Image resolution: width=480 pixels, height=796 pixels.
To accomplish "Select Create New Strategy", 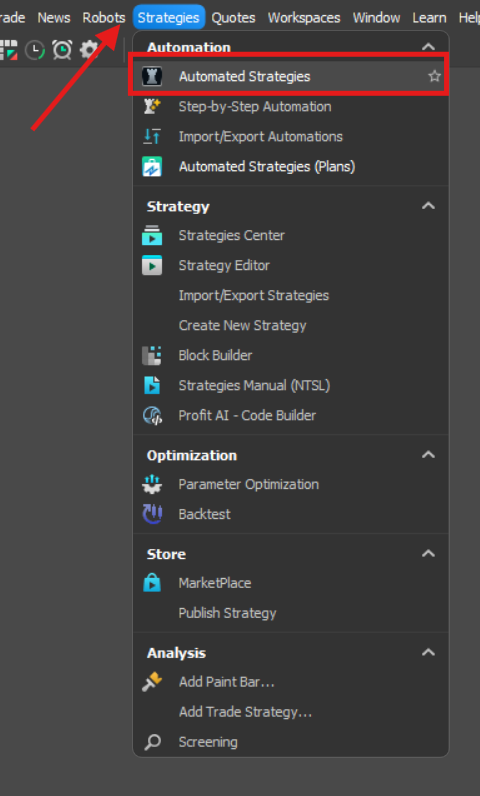I will 291,325.
